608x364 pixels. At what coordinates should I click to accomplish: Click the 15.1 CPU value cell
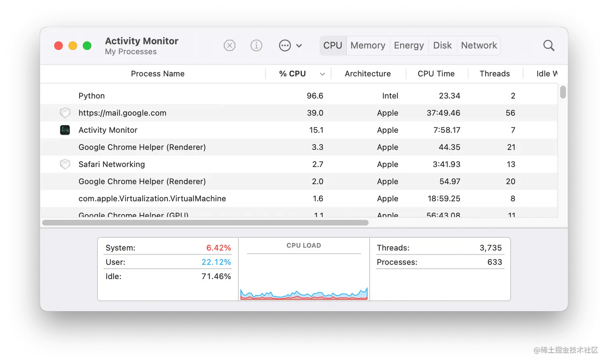click(316, 130)
